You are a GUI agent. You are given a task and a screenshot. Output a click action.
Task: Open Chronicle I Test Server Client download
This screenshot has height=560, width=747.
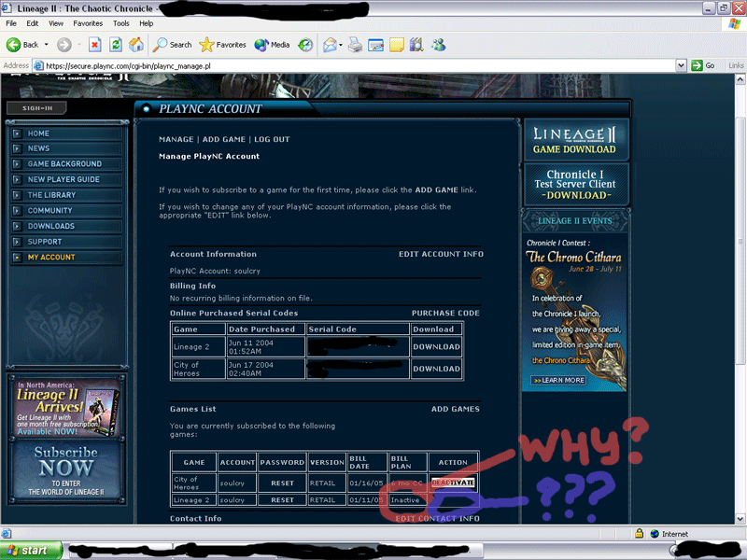coord(576,185)
